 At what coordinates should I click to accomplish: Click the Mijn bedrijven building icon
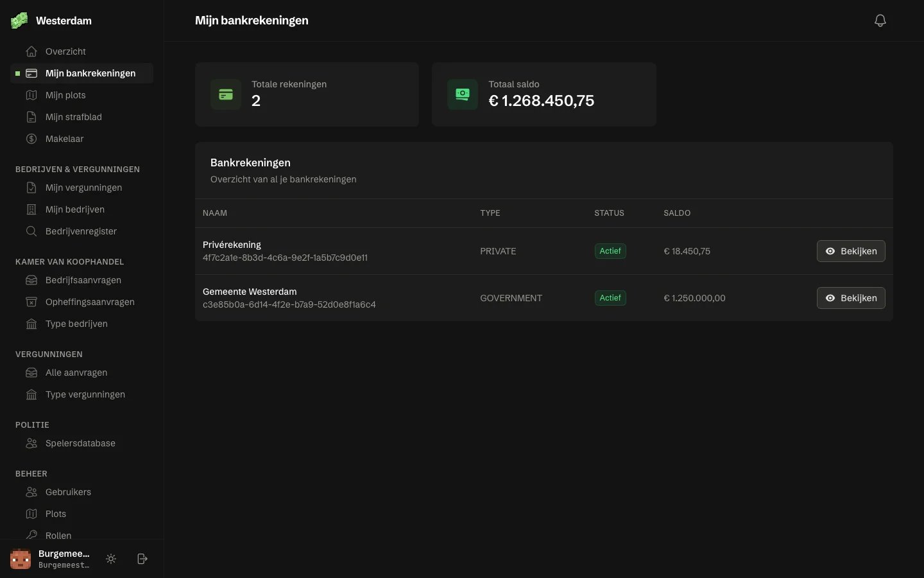tap(31, 209)
